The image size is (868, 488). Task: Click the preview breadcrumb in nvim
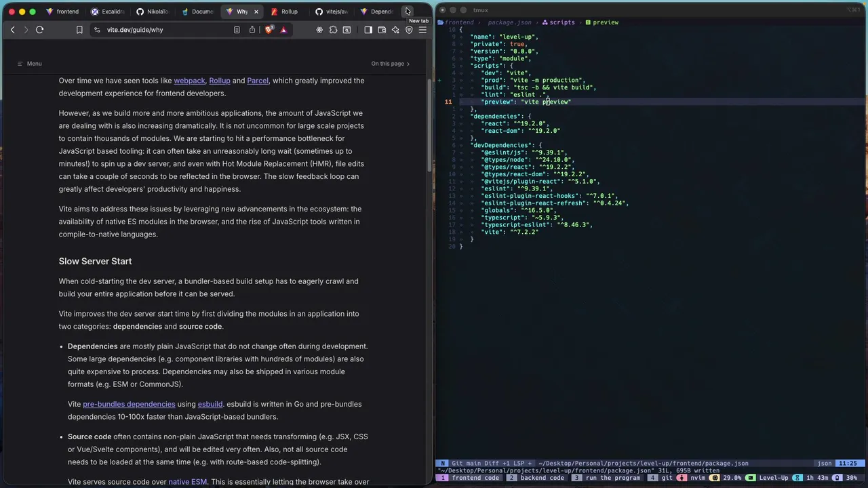(x=601, y=22)
